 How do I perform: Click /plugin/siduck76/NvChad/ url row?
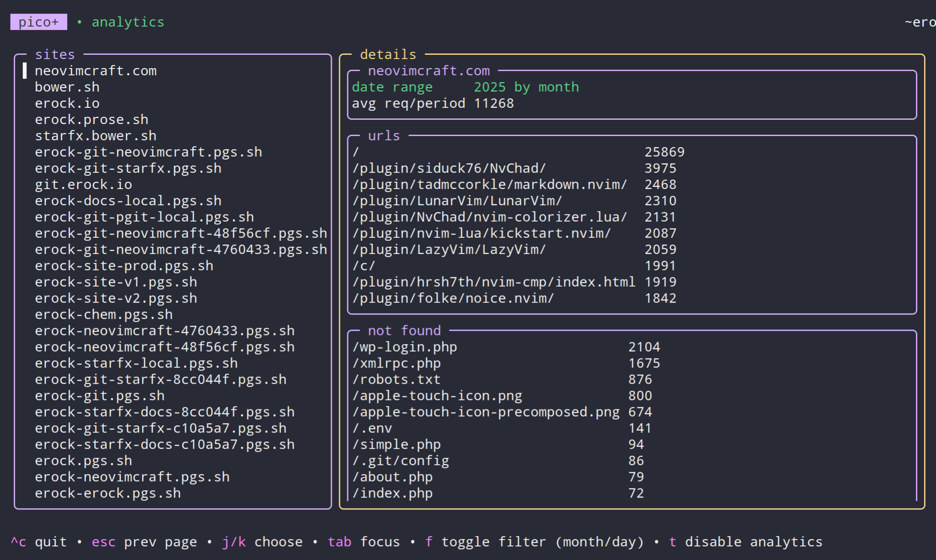point(449,169)
